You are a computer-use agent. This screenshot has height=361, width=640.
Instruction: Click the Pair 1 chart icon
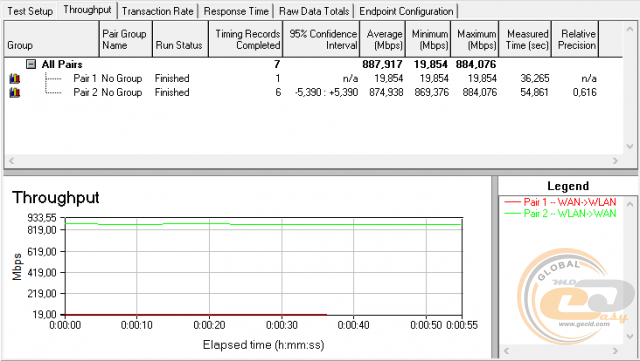pos(15,78)
